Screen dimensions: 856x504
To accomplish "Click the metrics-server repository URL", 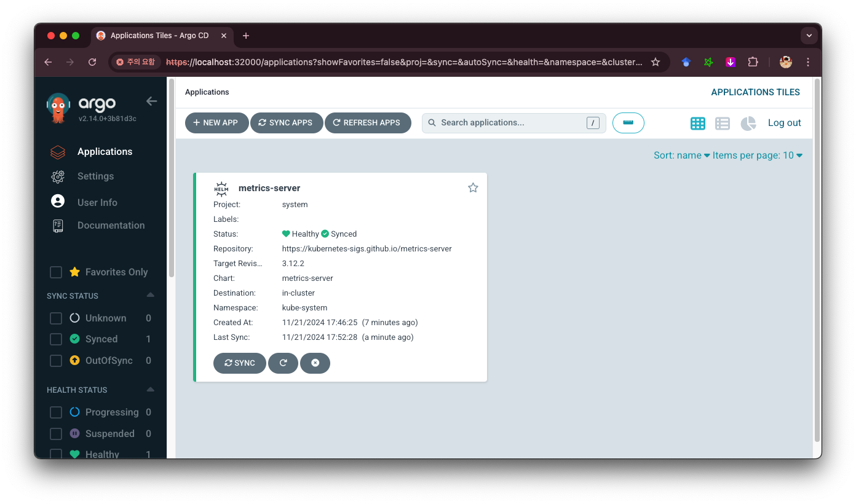I will (367, 249).
